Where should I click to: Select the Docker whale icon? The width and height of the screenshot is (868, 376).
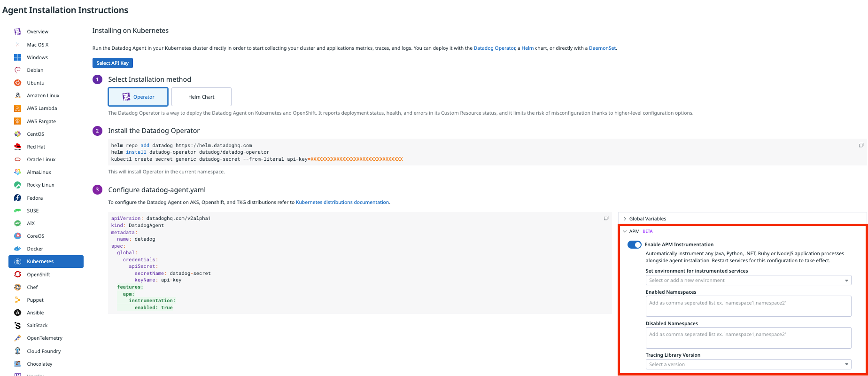18,249
